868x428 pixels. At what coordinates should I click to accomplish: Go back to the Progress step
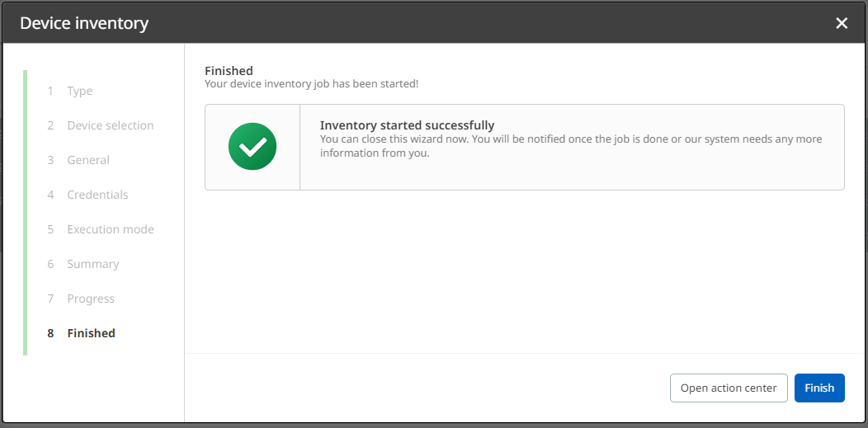tap(91, 299)
